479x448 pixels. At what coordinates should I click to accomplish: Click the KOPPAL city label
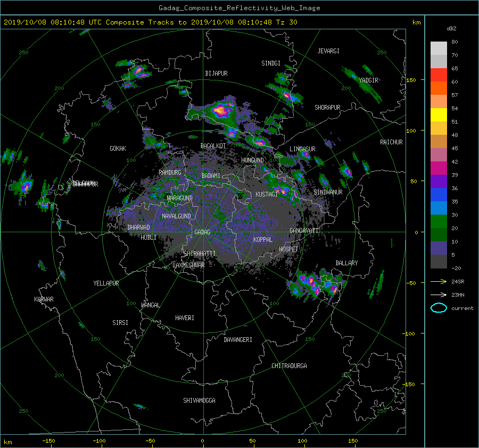click(x=263, y=240)
